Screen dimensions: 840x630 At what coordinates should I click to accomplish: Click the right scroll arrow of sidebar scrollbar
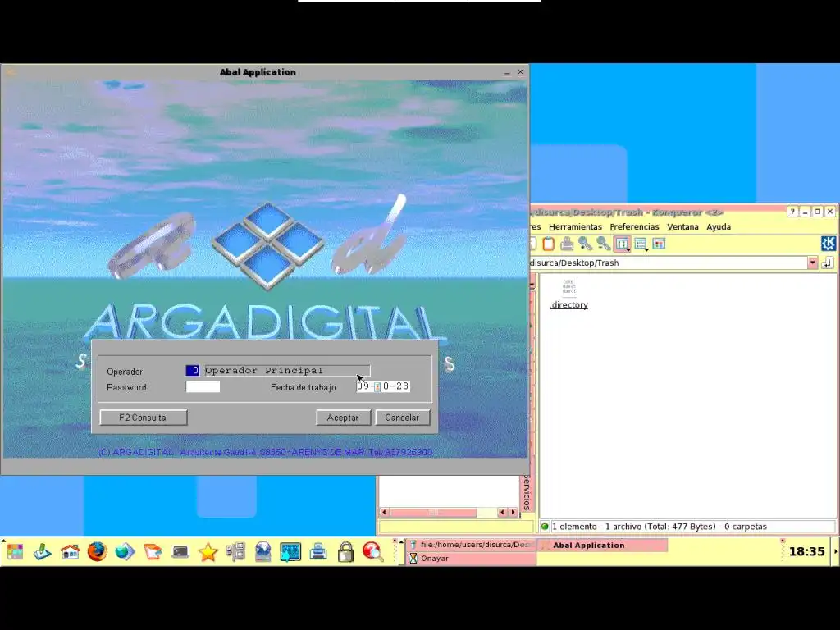513,512
